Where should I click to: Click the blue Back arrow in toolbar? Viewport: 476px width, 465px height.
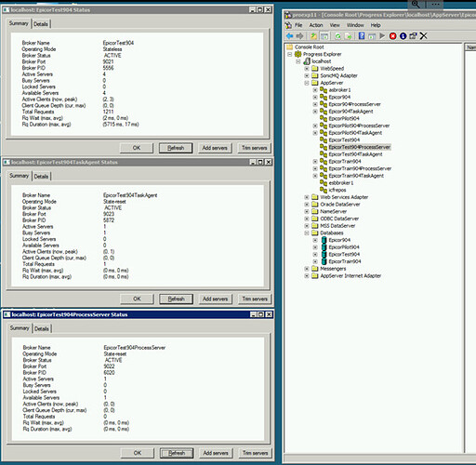point(290,36)
